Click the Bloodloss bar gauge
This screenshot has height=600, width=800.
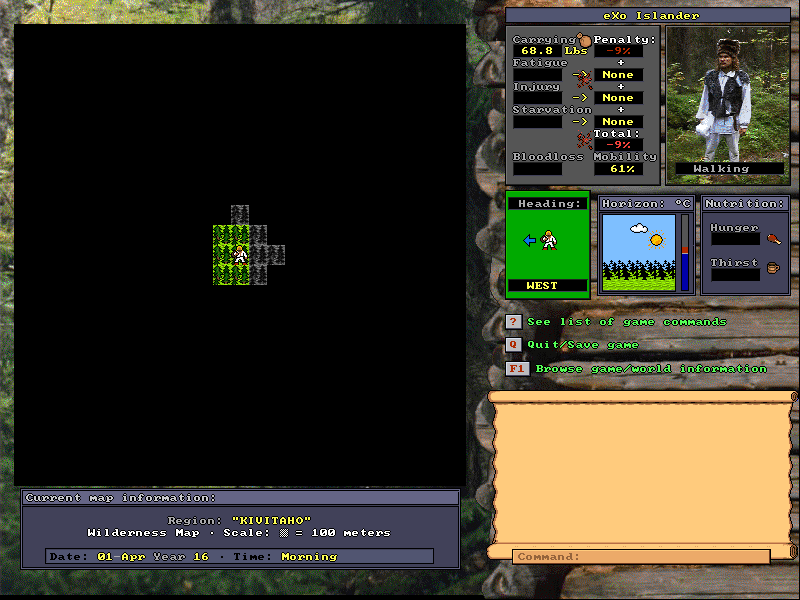tap(537, 169)
